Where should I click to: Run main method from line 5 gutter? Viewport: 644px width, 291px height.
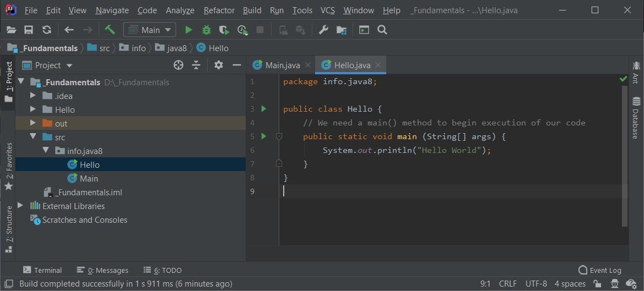[x=264, y=136]
